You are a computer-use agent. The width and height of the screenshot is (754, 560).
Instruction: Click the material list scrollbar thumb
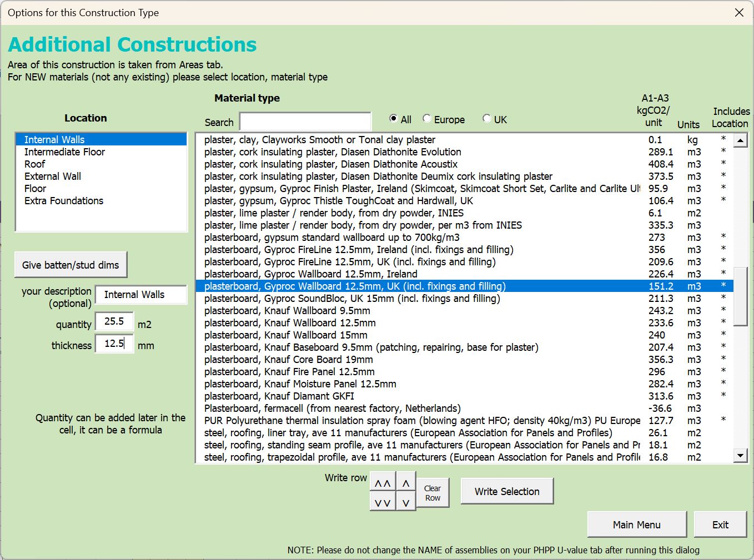pyautogui.click(x=740, y=296)
